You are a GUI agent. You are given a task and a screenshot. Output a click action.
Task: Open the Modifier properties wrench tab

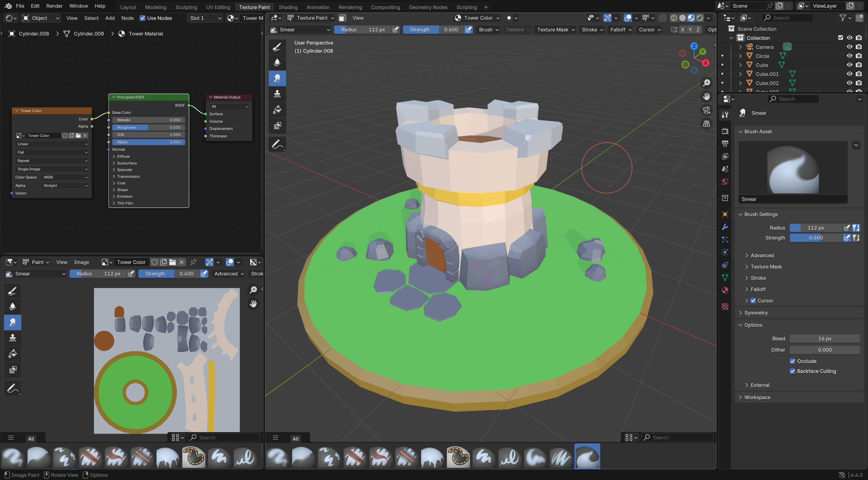725,227
